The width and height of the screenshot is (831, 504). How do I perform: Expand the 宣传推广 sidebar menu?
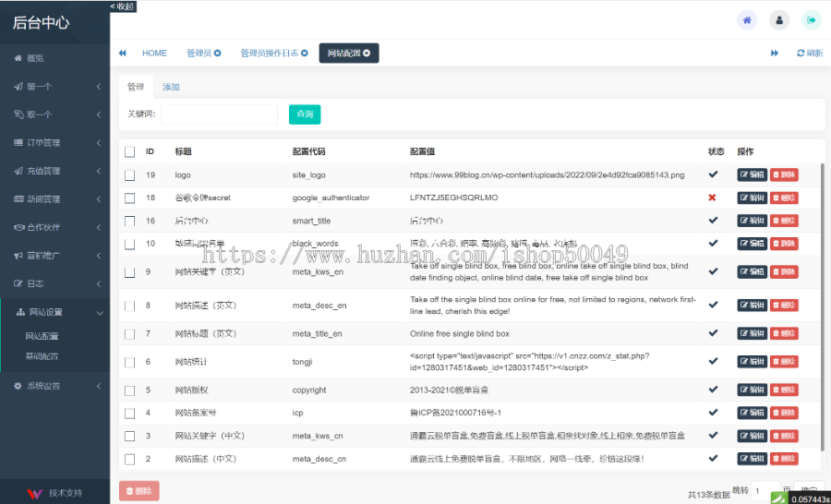coord(55,256)
